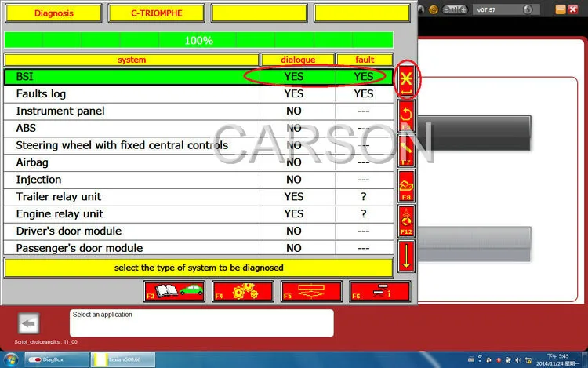Open DiagBox from the taskbar
Viewport: 588px width, 368px height.
(57, 359)
